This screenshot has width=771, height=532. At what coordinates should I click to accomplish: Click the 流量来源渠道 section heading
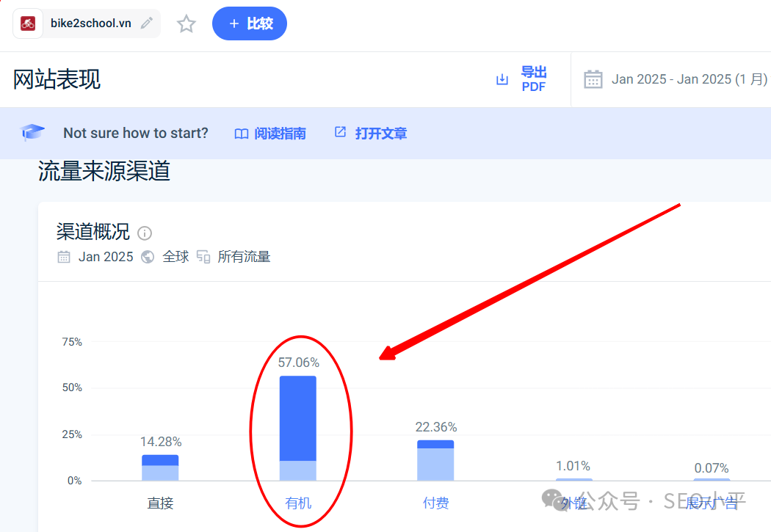coord(104,171)
